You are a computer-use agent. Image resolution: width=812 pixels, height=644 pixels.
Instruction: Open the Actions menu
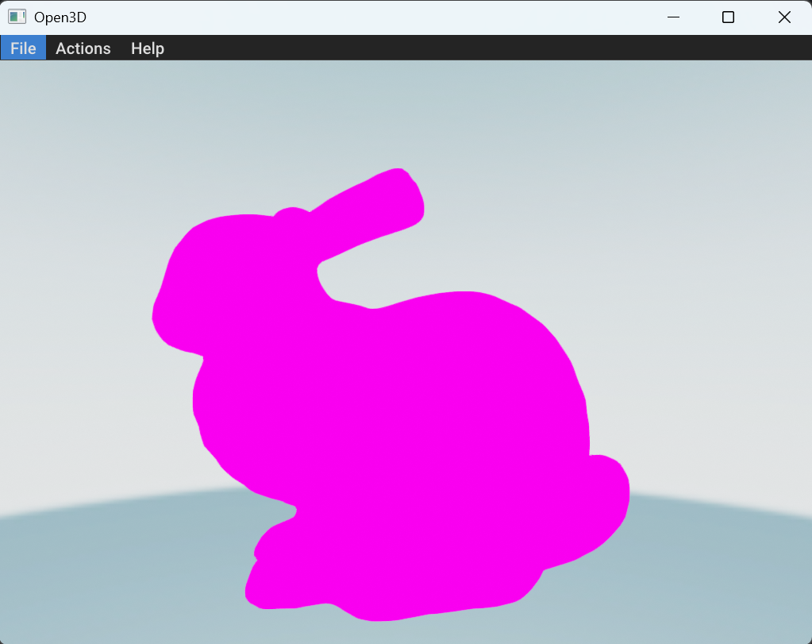tap(83, 48)
